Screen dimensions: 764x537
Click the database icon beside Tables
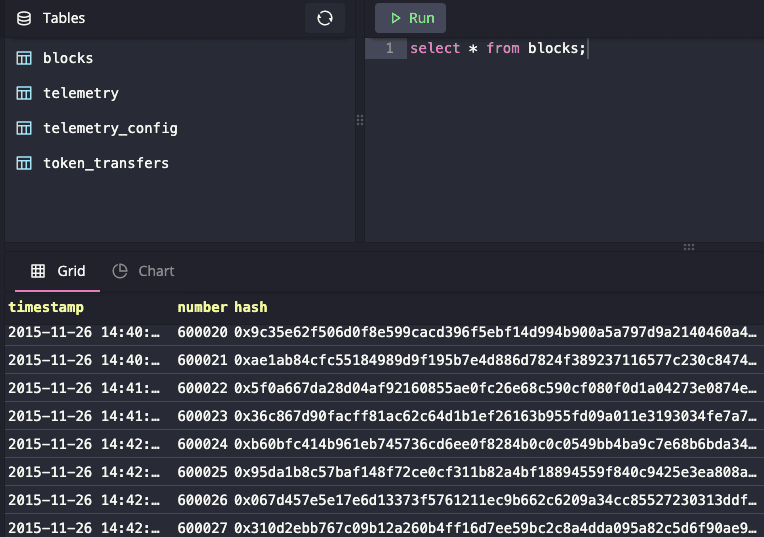pos(24,18)
